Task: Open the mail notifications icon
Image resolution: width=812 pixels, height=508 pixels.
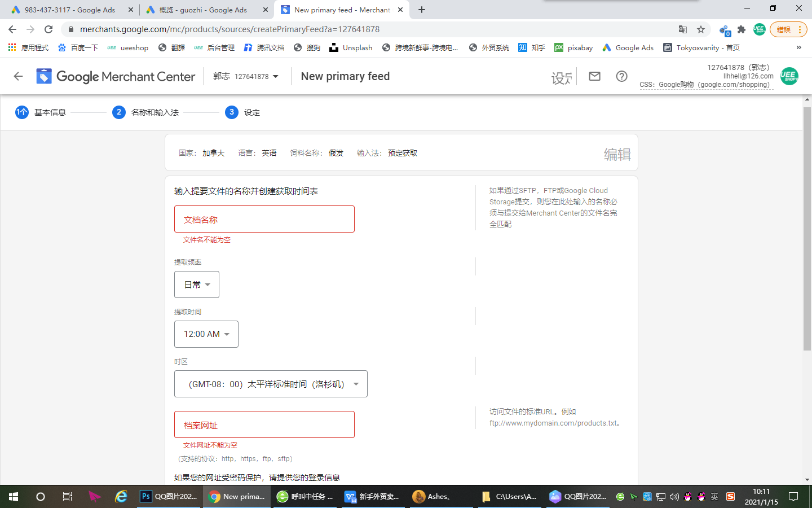Action: click(x=594, y=76)
